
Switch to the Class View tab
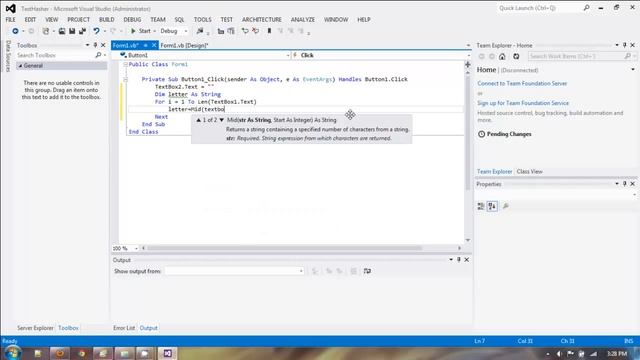(529, 171)
